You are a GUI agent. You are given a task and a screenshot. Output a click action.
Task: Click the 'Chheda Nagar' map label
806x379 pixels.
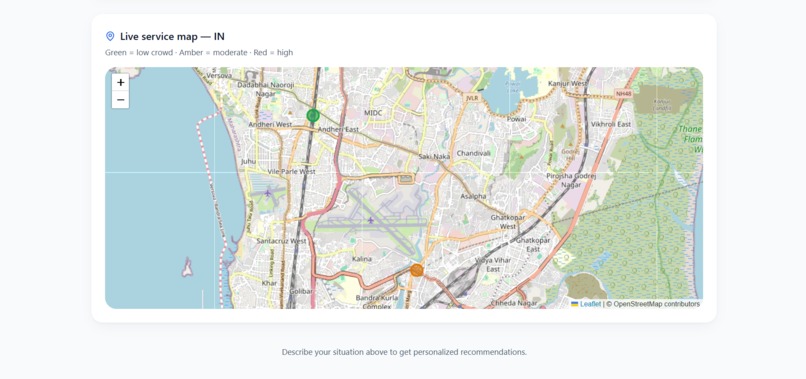(514, 303)
